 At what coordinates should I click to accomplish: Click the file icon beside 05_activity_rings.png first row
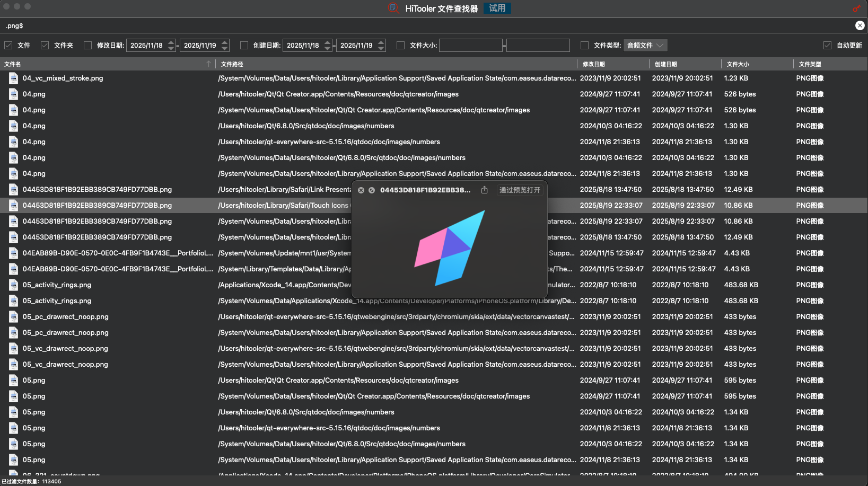click(x=13, y=285)
